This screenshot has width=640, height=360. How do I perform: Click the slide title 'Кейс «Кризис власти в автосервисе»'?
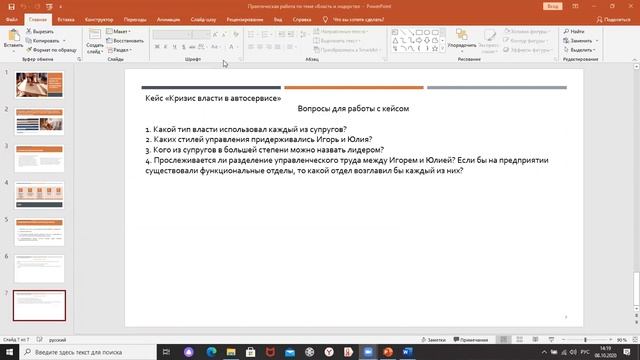pyautogui.click(x=213, y=98)
